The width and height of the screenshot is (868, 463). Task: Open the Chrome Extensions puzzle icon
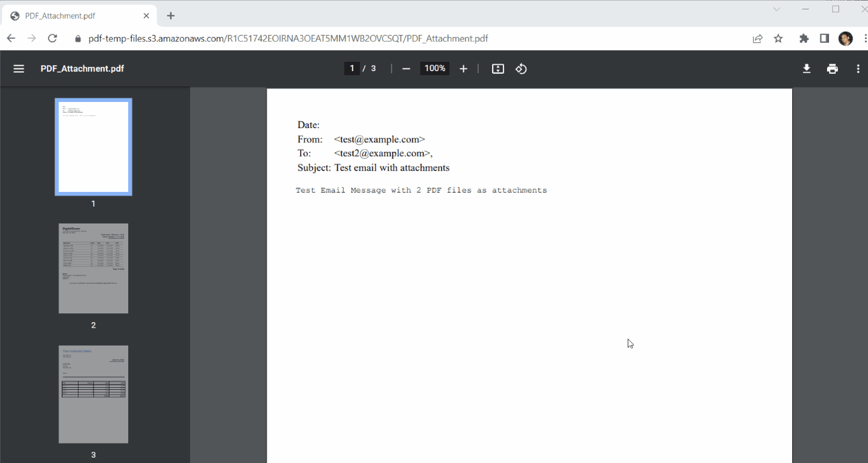tap(804, 38)
